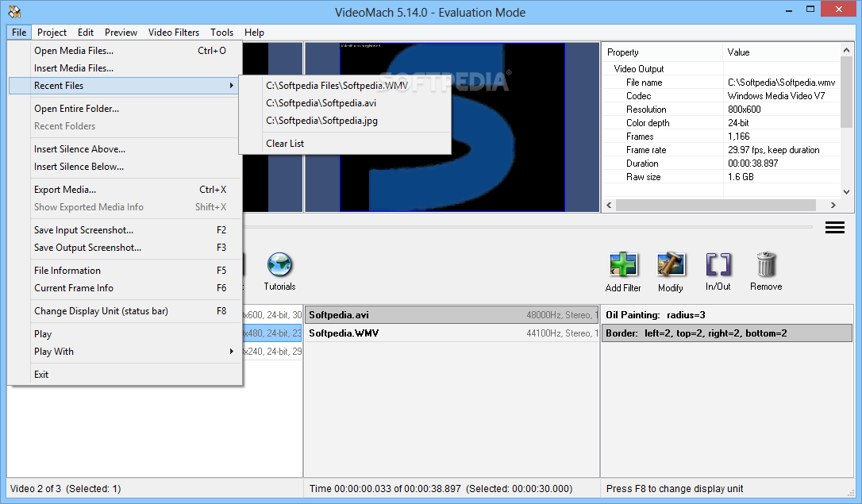Click the Add Filter icon
The image size is (862, 504).
tap(623, 265)
